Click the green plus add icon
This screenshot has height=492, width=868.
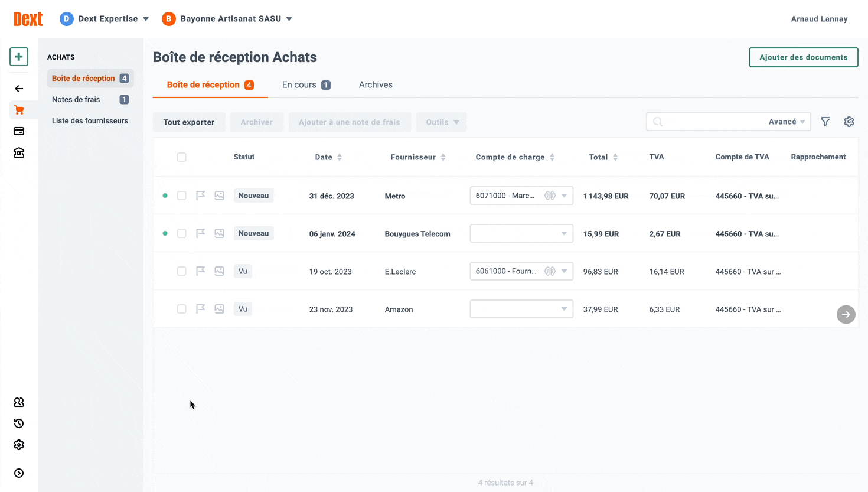19,57
